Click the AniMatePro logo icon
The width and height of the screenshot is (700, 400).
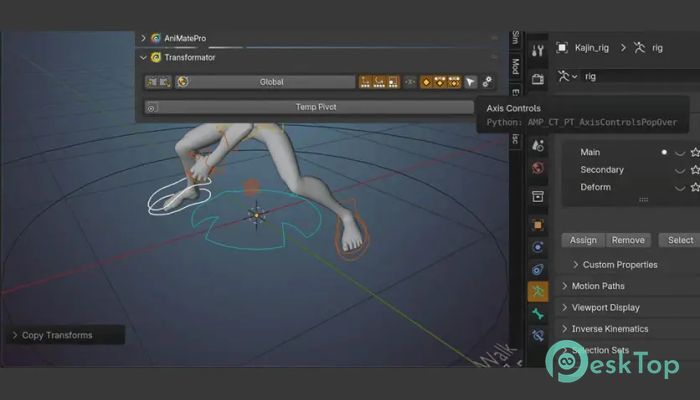click(x=156, y=38)
